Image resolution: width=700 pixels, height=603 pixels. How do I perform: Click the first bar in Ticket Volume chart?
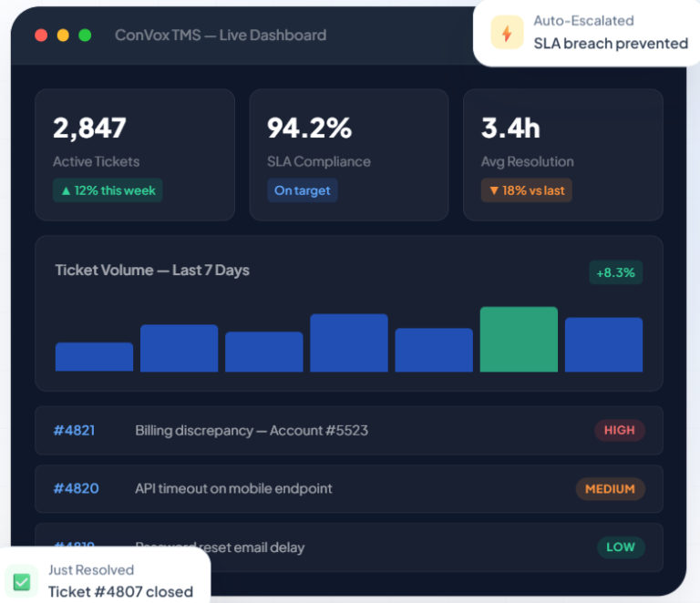(x=94, y=357)
